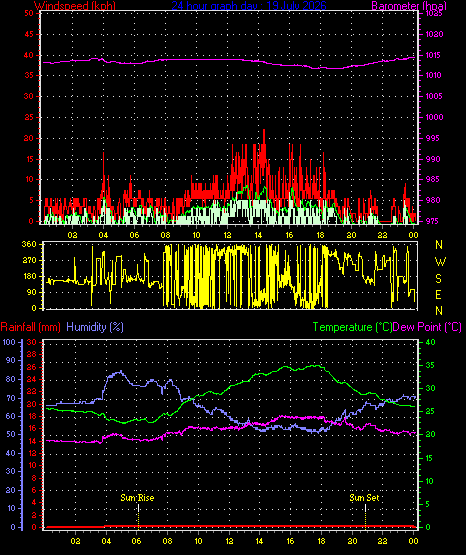Click rainfall axis value "24"
466x555 pixels.
coord(32,379)
